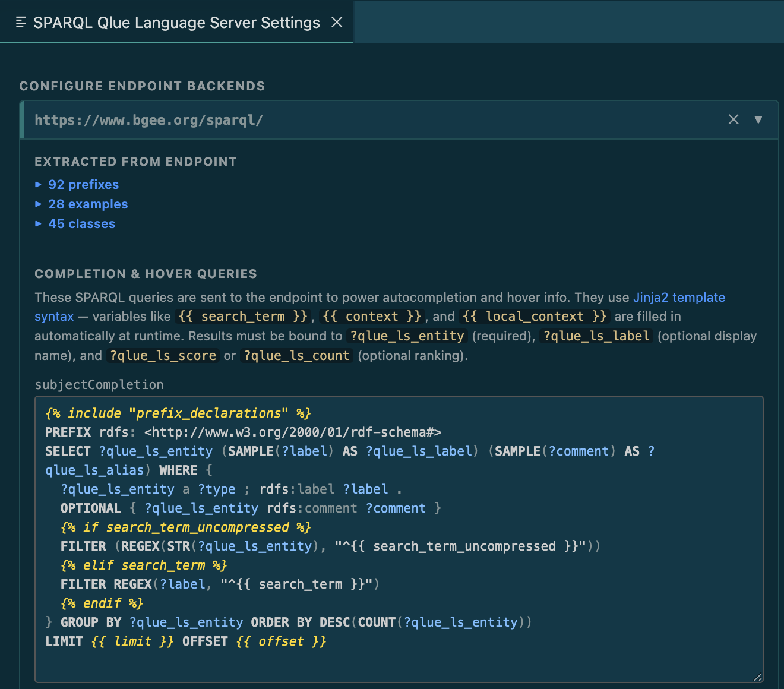Expand the 28 examples list

click(x=88, y=204)
